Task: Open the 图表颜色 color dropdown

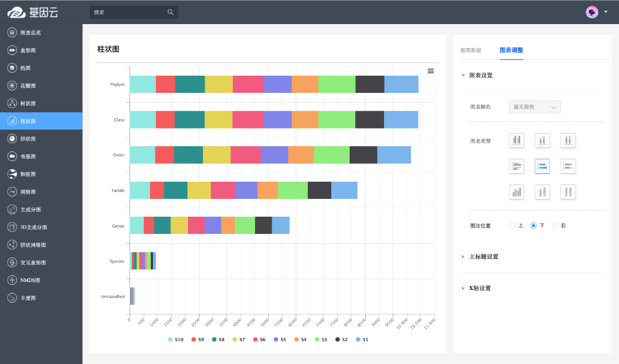Action: click(x=535, y=107)
